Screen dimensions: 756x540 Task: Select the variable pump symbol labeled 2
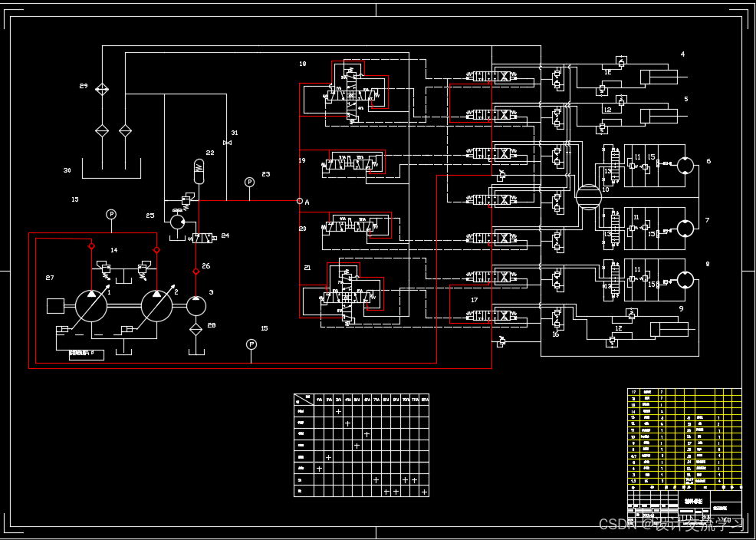tap(156, 306)
